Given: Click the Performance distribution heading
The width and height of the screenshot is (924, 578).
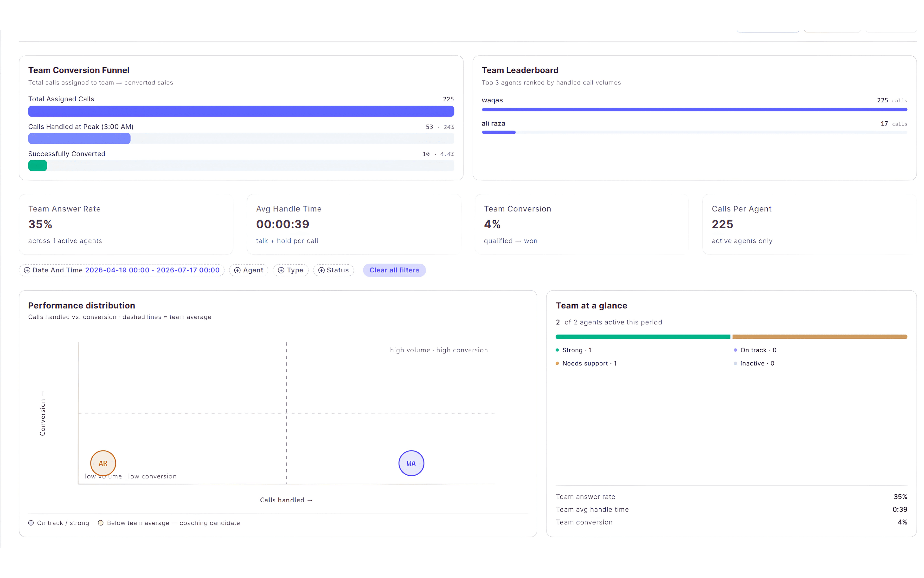Looking at the screenshot, I should [x=82, y=306].
